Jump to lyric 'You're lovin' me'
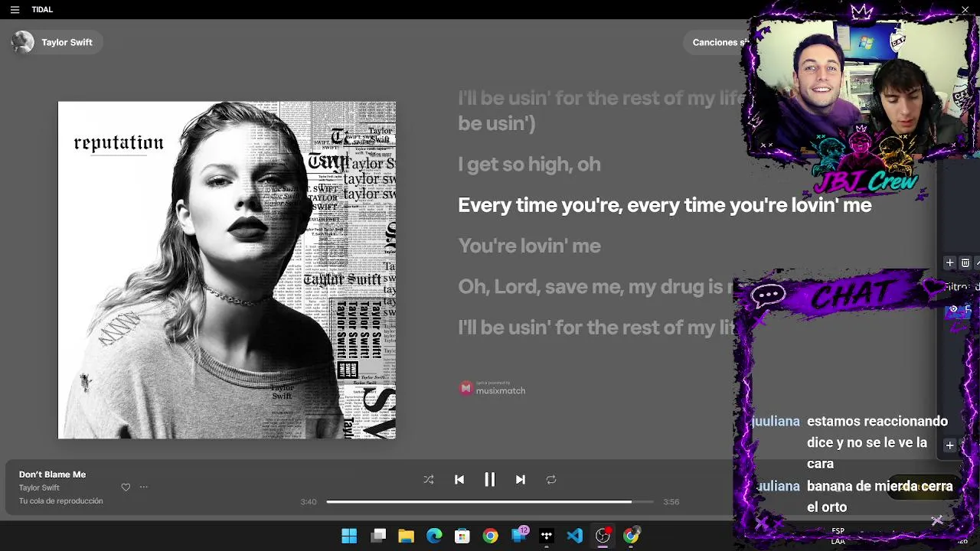The width and height of the screenshot is (980, 551). point(529,246)
